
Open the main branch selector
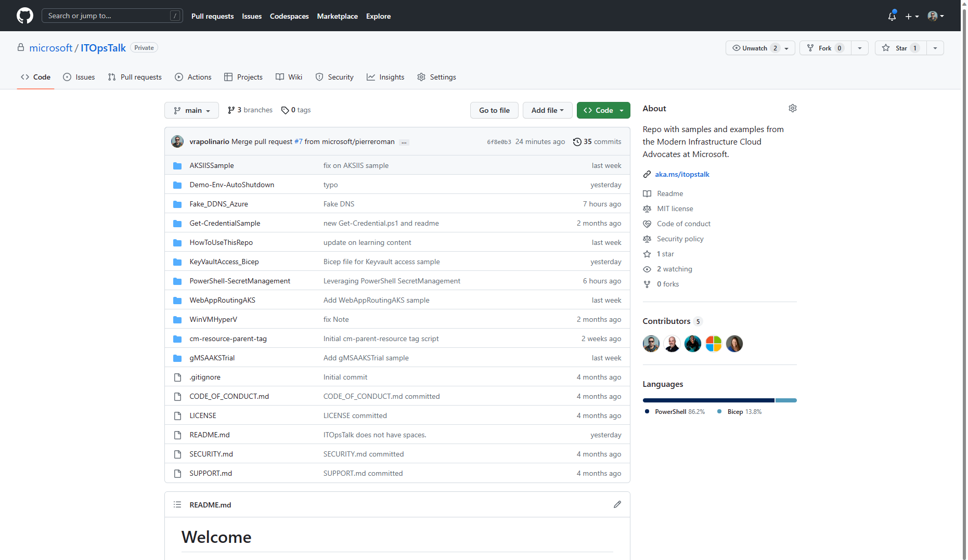[191, 110]
